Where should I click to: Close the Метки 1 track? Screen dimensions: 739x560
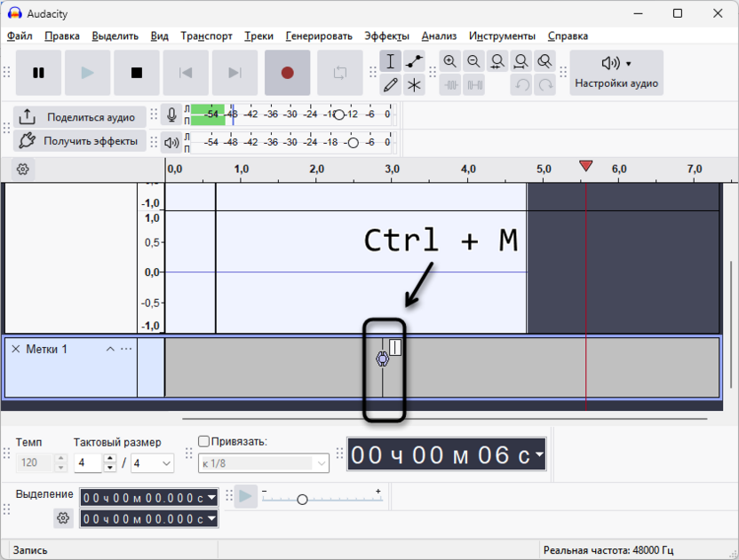click(14, 349)
